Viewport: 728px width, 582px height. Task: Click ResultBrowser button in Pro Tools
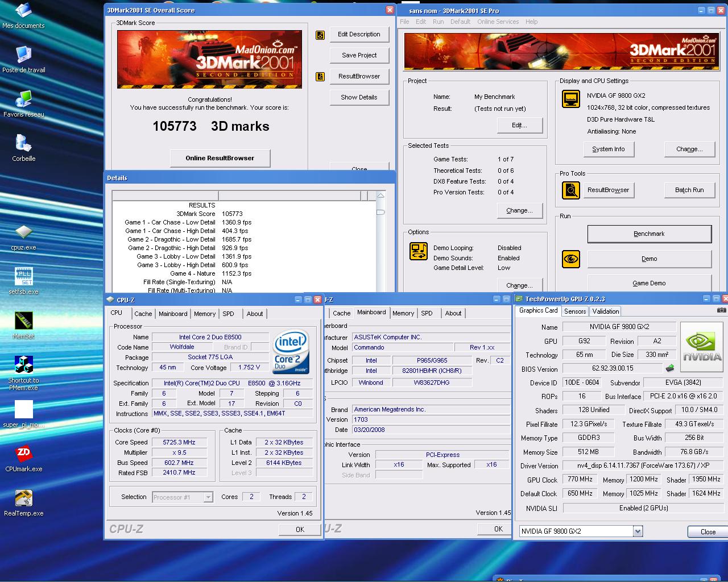[609, 190]
